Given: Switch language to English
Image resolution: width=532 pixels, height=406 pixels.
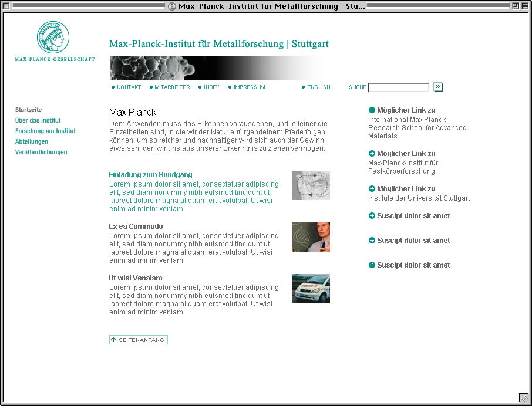Looking at the screenshot, I should click(x=319, y=87).
